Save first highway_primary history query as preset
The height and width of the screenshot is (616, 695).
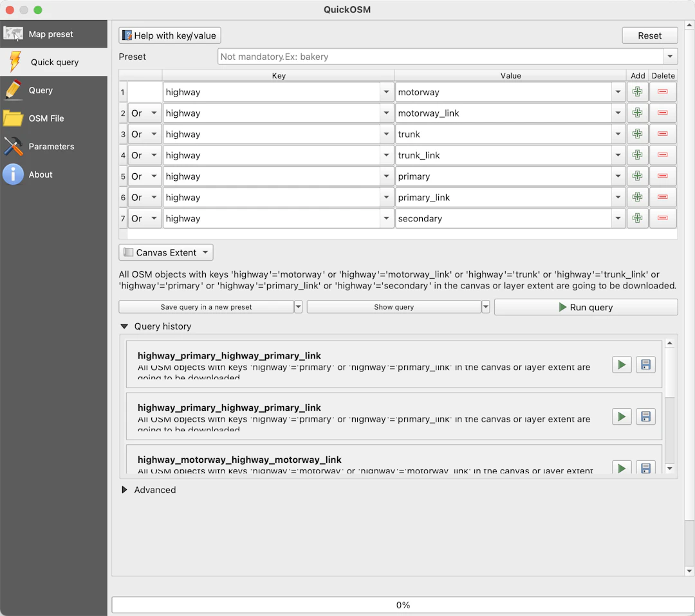pos(645,364)
